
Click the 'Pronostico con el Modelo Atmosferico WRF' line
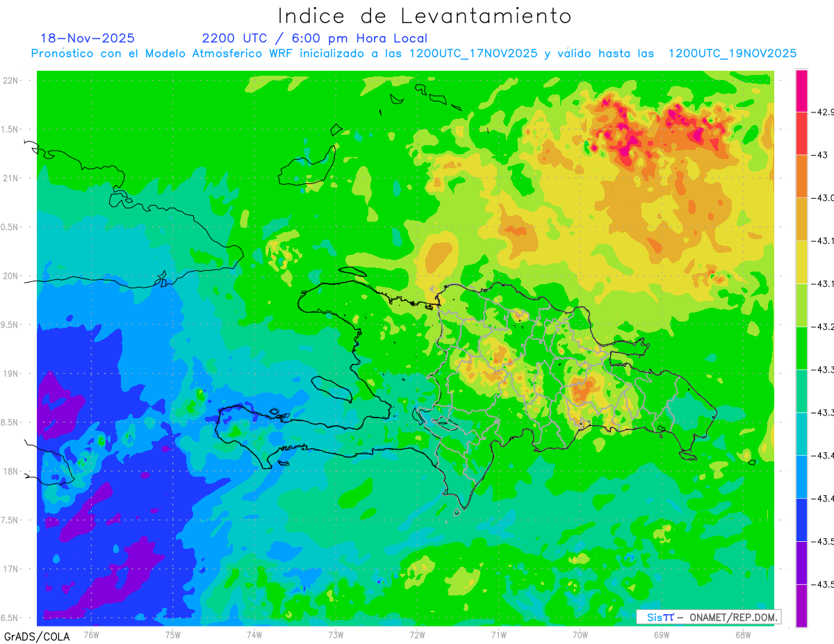click(414, 53)
